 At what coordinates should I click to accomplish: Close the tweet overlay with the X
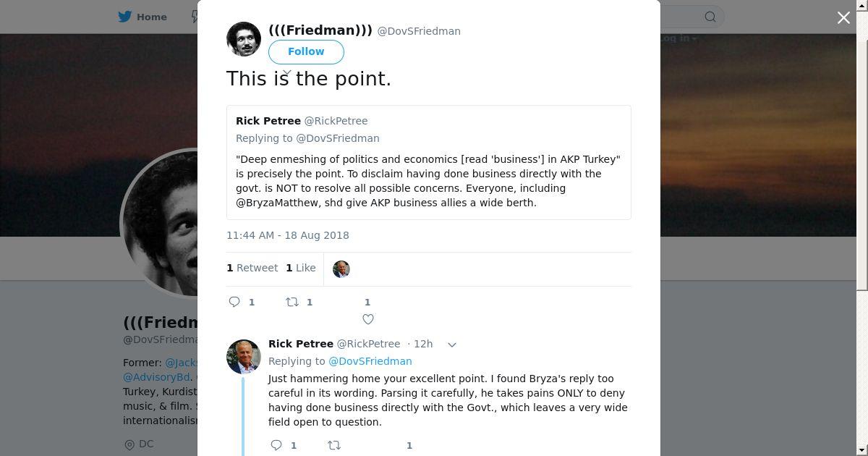(x=843, y=18)
